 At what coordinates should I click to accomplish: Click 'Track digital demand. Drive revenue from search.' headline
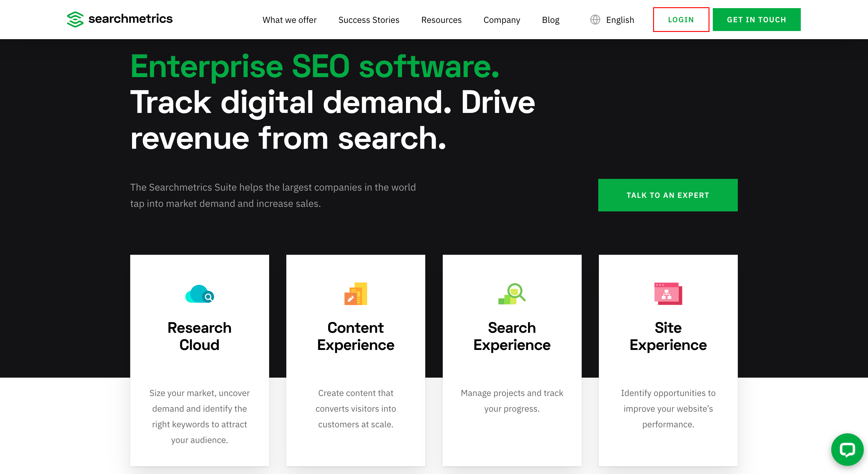tap(332, 120)
